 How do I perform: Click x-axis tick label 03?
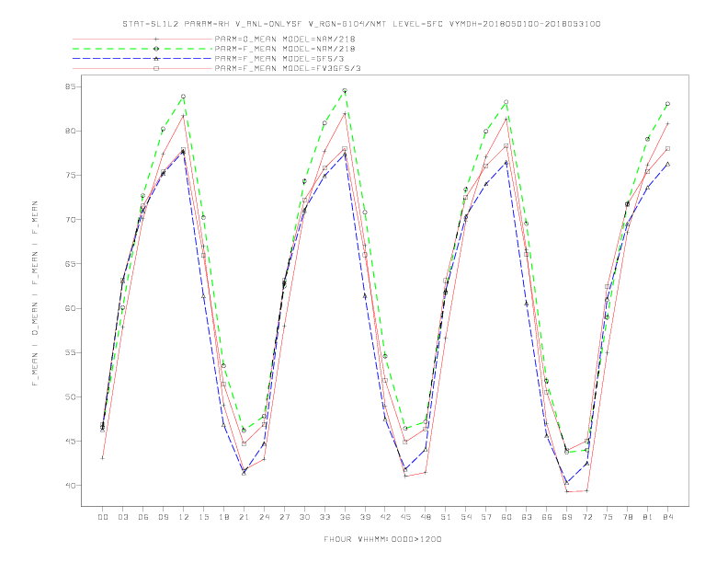point(122,517)
